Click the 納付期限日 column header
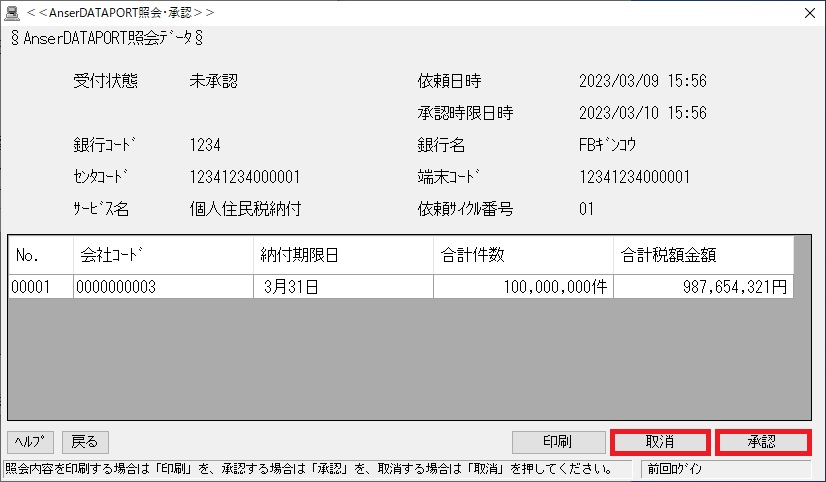 (342, 255)
